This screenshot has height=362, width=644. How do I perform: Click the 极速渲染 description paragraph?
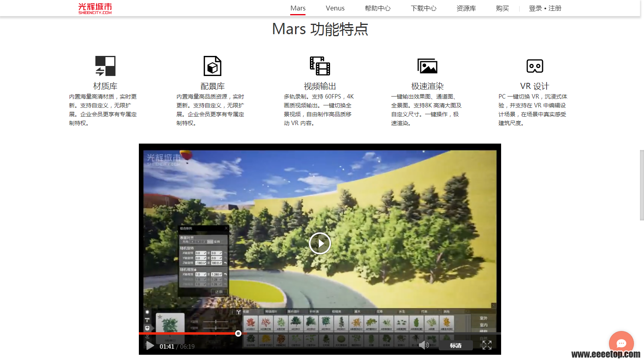click(426, 110)
